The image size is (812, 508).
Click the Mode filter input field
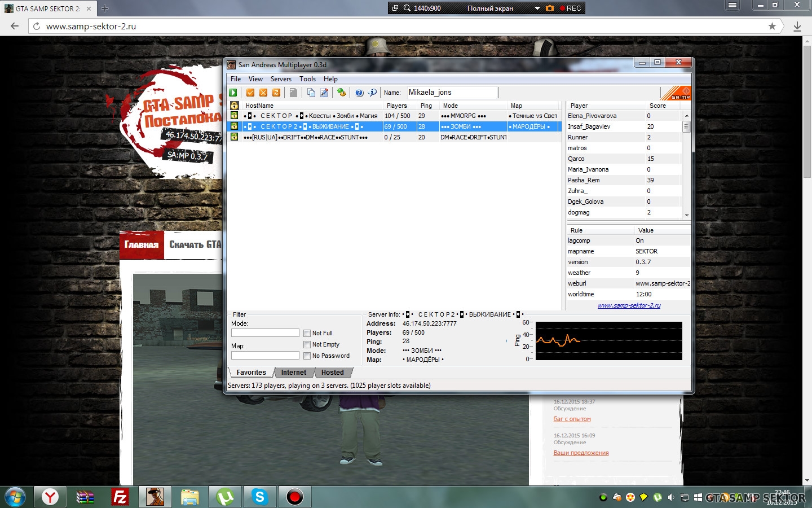tap(265, 333)
